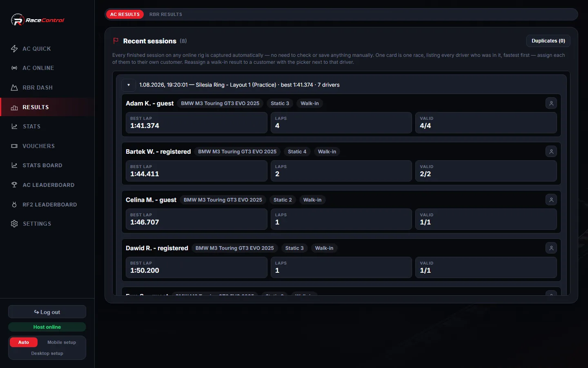Click the RBR Dash mountain icon
The image size is (588, 368).
[x=14, y=88]
